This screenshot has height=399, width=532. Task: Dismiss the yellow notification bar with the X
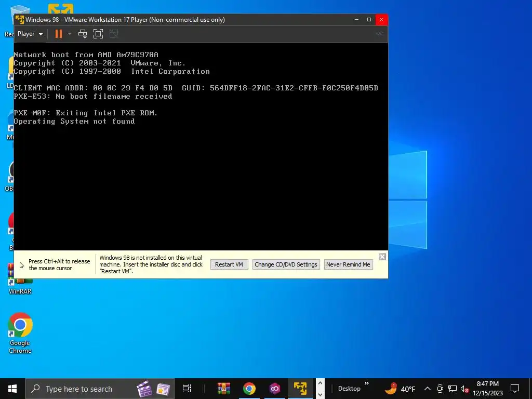tap(382, 257)
